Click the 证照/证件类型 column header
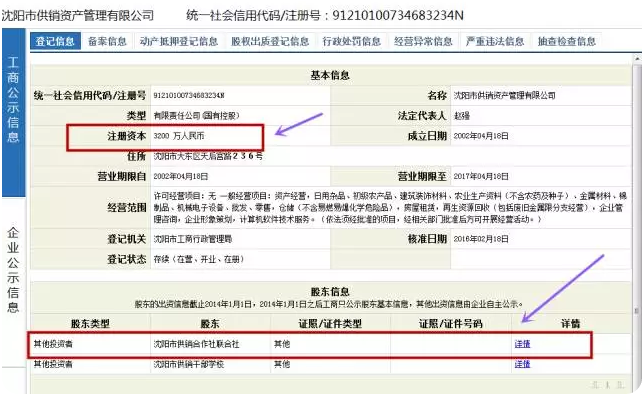Screen dimensions: 642x396 [330, 324]
